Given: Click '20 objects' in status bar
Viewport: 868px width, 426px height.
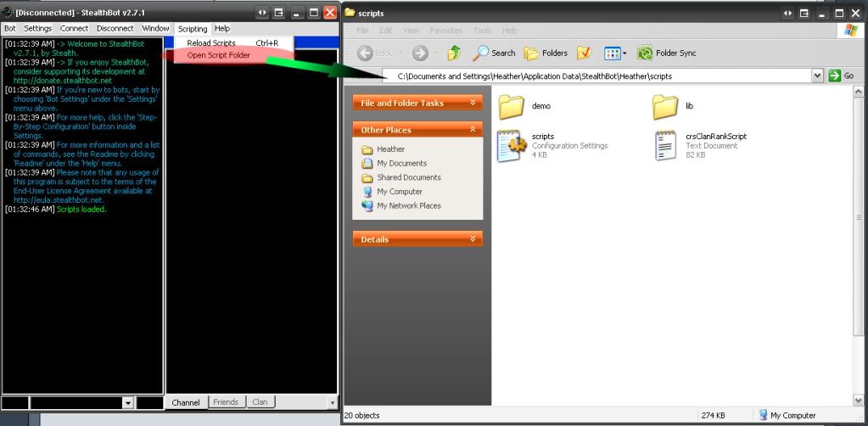Looking at the screenshot, I should click(x=362, y=416).
